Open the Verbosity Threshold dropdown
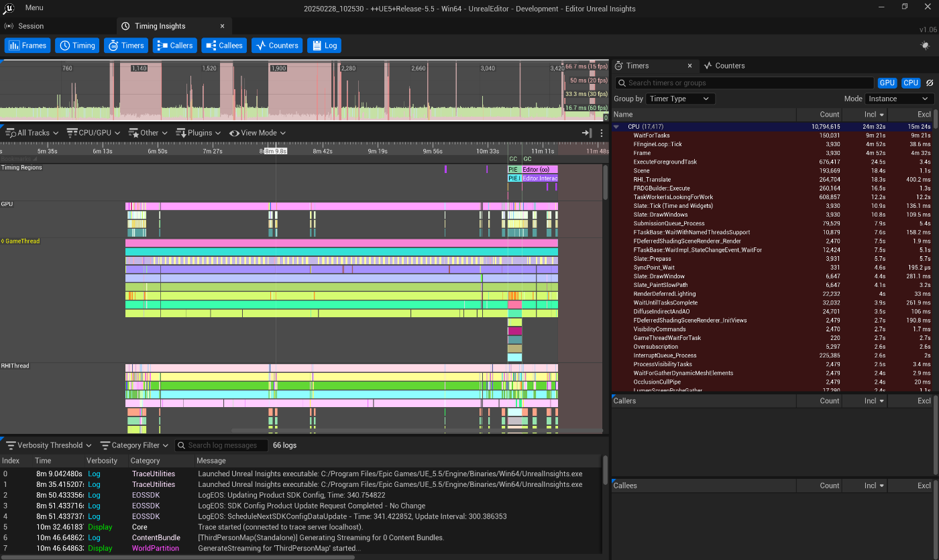This screenshot has height=560, width=939. click(x=49, y=445)
